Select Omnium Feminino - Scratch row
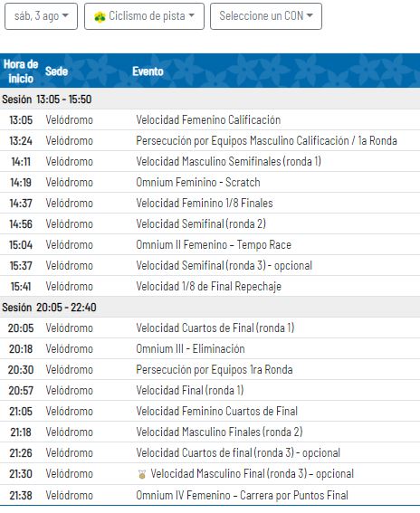This screenshot has height=513, width=420. pos(210,182)
